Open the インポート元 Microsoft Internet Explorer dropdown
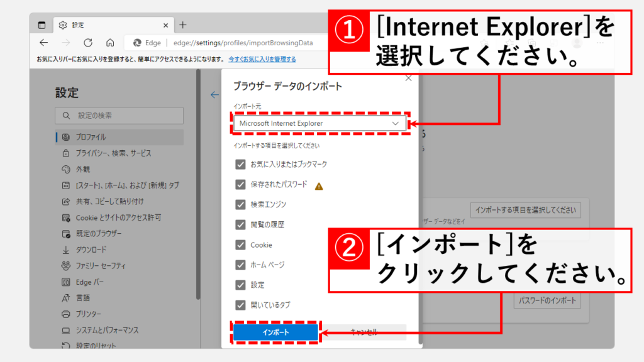Viewport: 644px width, 362px height. [x=319, y=123]
